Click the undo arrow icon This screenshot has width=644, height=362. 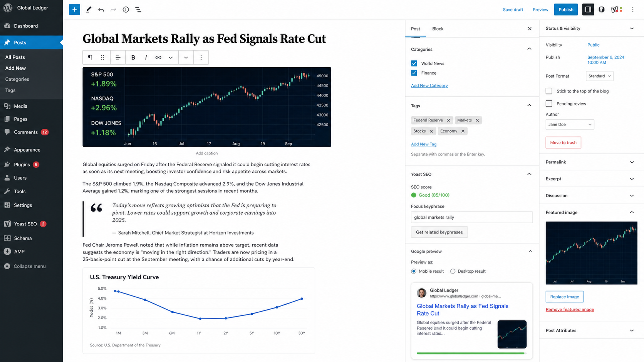[101, 10]
